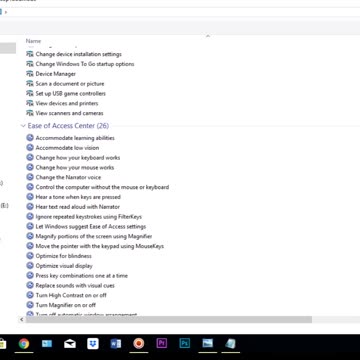Viewport: 360px width, 360px height.
Task: Select Turn High Contrast on or off
Action: point(71,295)
